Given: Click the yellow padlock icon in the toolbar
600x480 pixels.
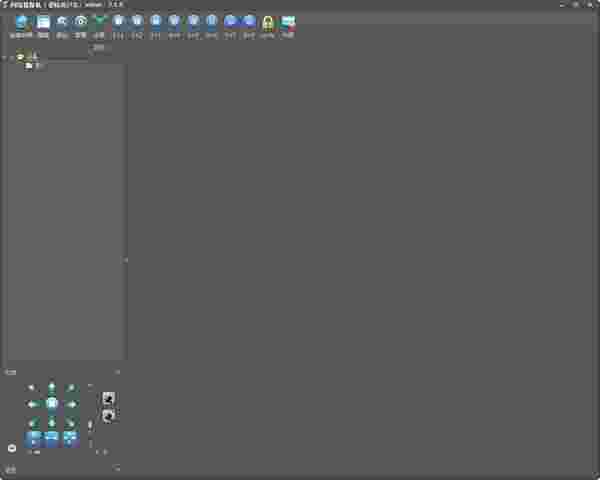Looking at the screenshot, I should 268,23.
